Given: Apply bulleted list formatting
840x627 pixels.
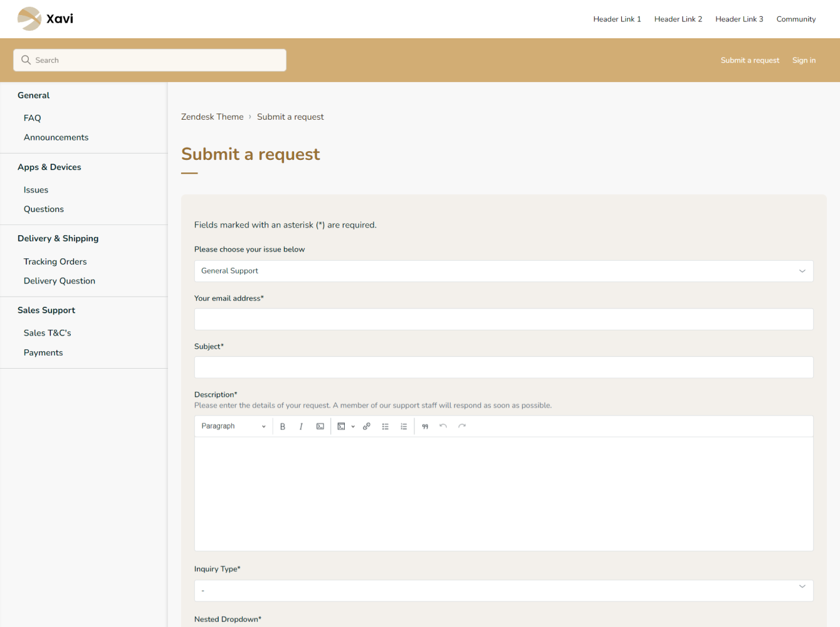Looking at the screenshot, I should point(386,426).
